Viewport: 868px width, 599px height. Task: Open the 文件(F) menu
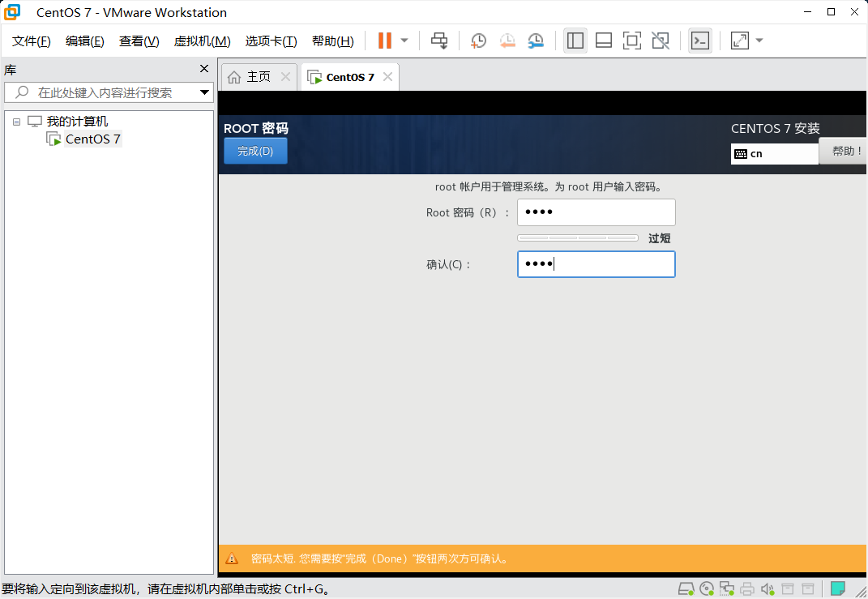(31, 41)
